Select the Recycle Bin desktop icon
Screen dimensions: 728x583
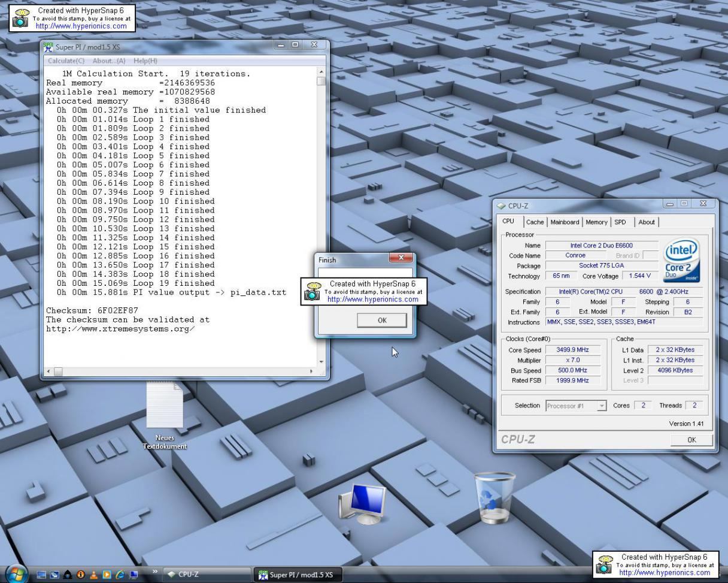tap(494, 497)
